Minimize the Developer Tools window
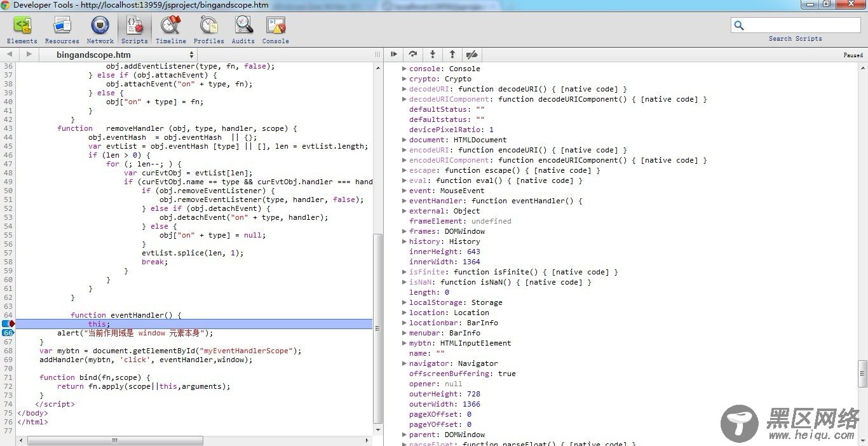 (810, 4)
